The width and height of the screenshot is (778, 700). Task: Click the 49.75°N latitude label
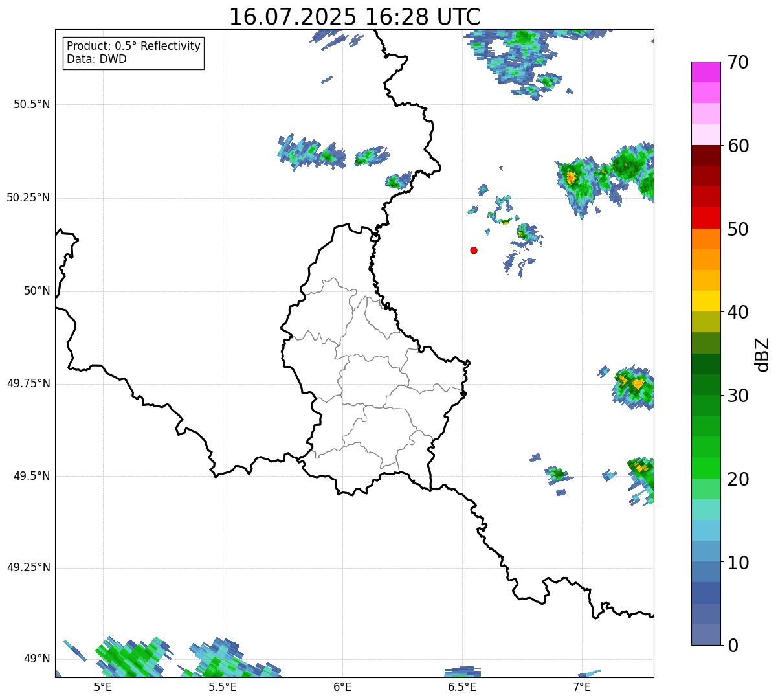(28, 383)
